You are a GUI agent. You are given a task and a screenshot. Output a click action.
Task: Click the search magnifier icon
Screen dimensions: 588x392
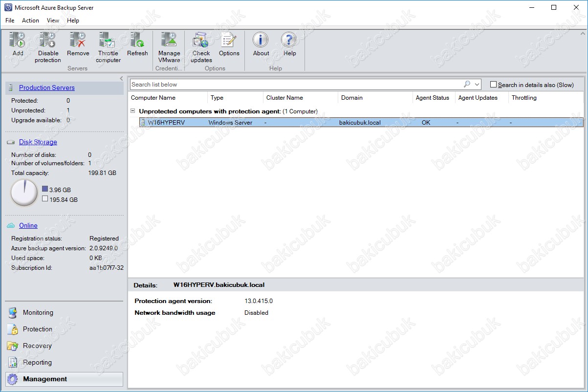pos(467,84)
